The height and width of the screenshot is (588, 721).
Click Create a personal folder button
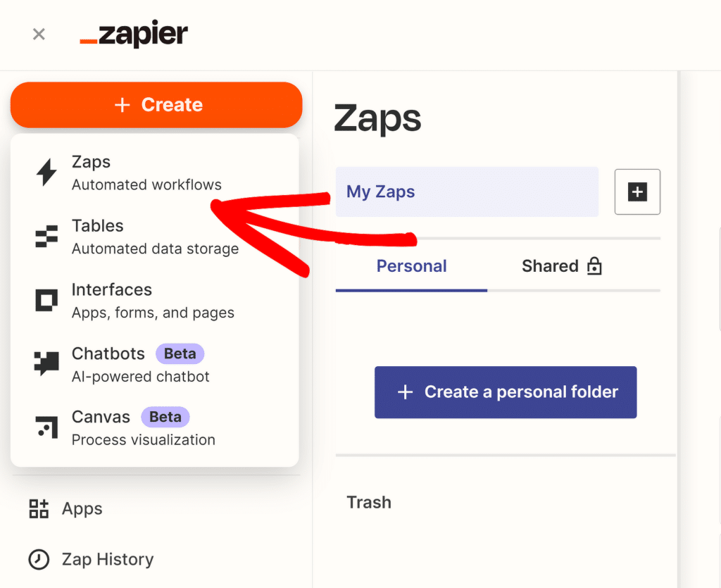pyautogui.click(x=506, y=392)
